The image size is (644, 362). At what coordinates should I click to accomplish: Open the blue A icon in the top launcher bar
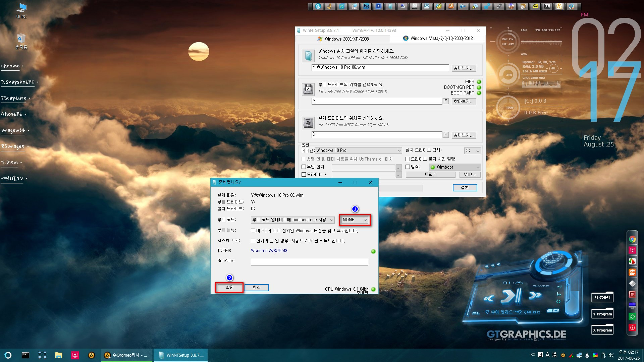(378, 6)
